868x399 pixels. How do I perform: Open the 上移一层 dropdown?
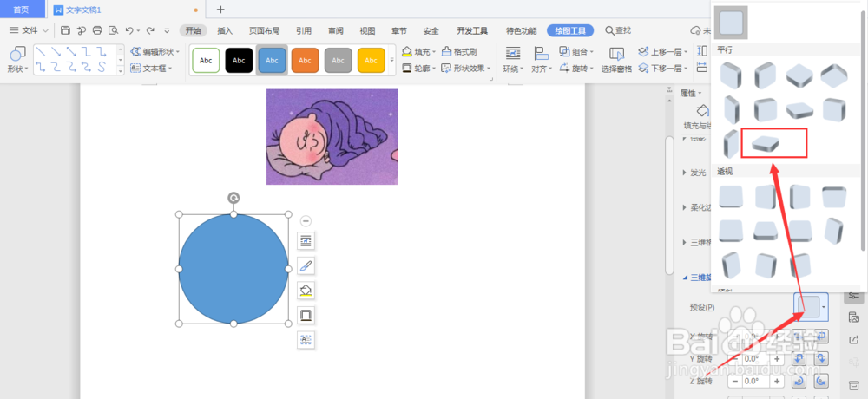pyautogui.click(x=662, y=51)
